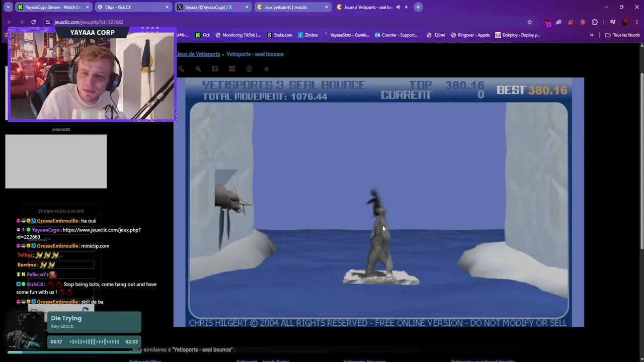Open the Djinni bookmark
Screen dimensions: 644x362
(436, 35)
